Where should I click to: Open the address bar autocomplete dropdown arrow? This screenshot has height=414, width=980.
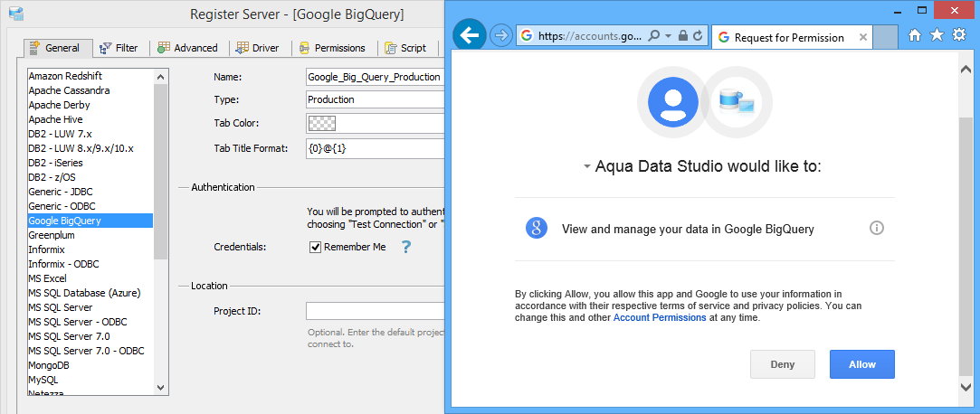coord(668,37)
